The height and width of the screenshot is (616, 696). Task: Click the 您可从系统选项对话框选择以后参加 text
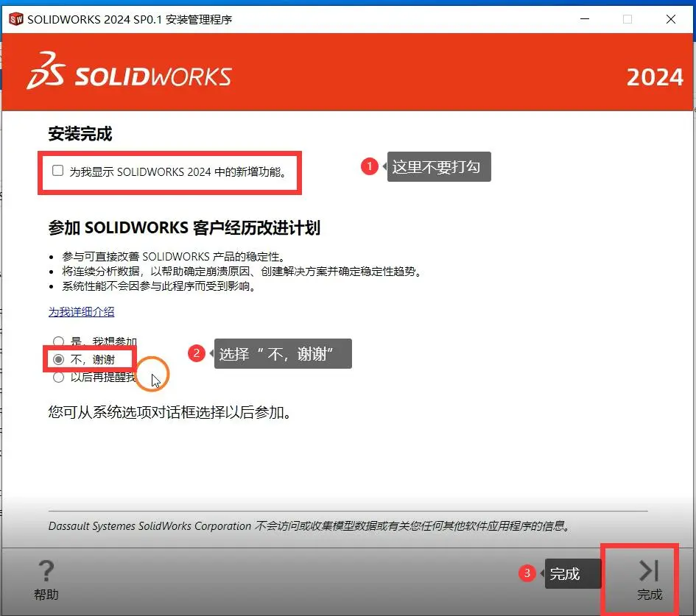coord(170,412)
